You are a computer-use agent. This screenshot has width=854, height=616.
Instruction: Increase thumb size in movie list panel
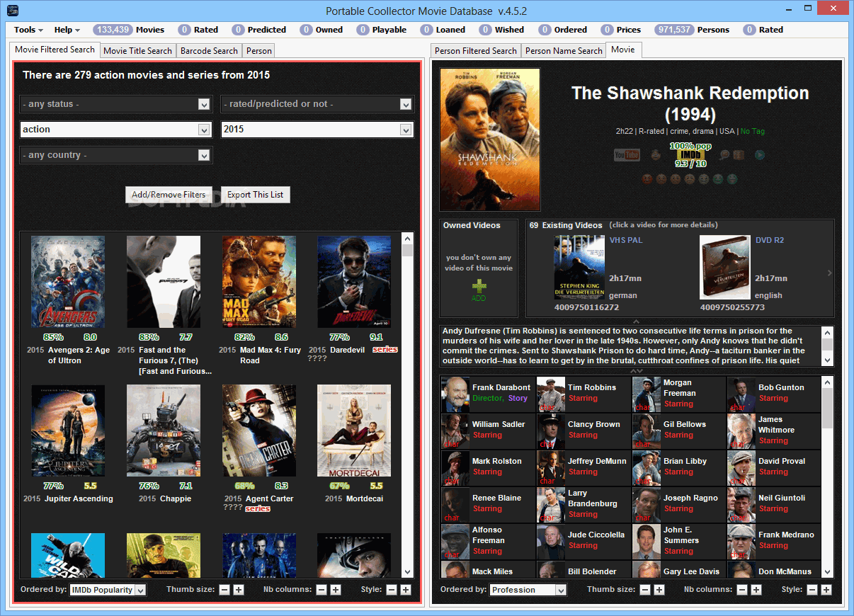coord(239,590)
